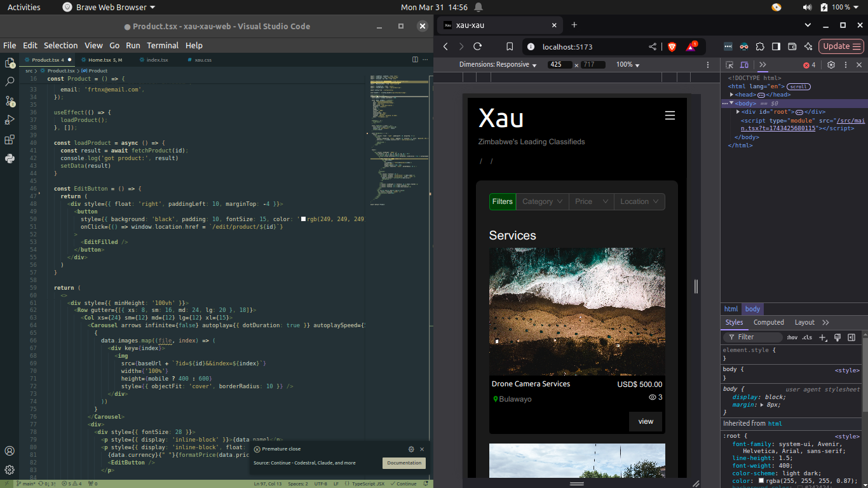
Task: Open DevTools settings gear
Action: pos(831,65)
